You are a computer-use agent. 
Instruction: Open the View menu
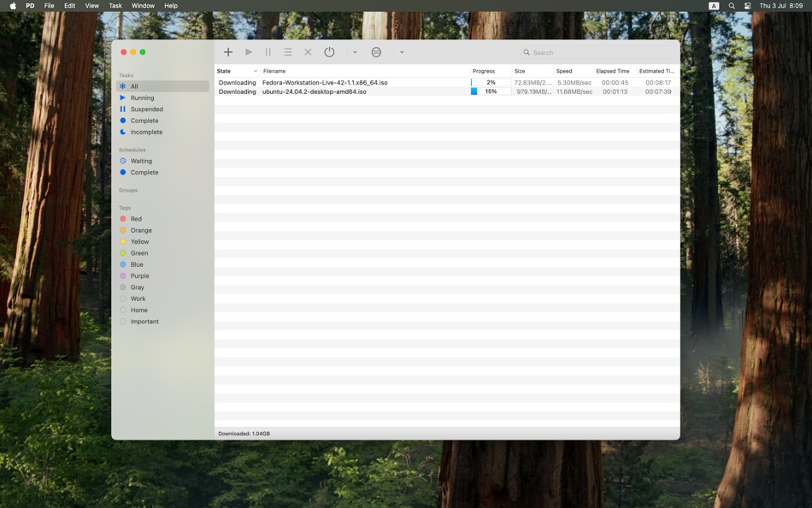click(x=91, y=6)
